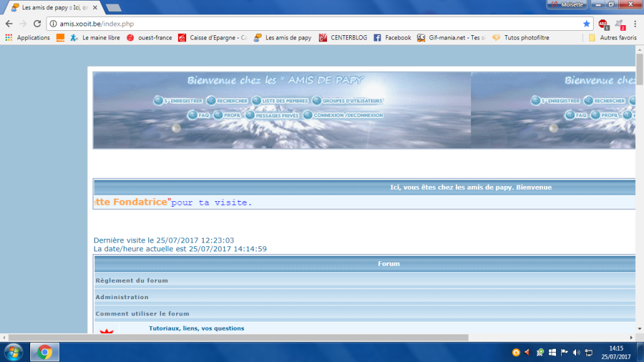
Task: Open Les amis de papy bookmark
Action: tap(282, 37)
